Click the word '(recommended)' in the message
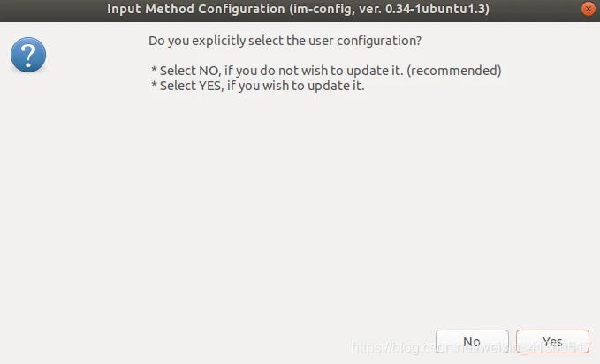This screenshot has height=364, width=600. click(454, 71)
